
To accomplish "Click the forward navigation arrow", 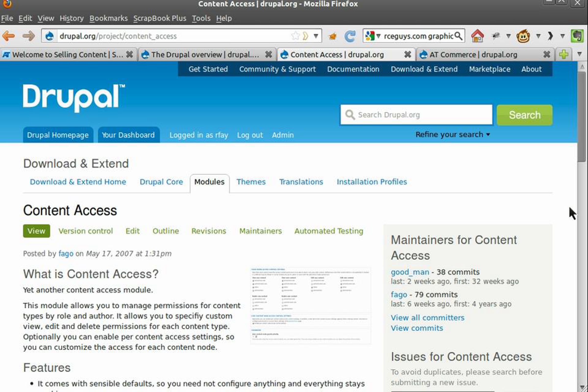I will tap(28, 36).
